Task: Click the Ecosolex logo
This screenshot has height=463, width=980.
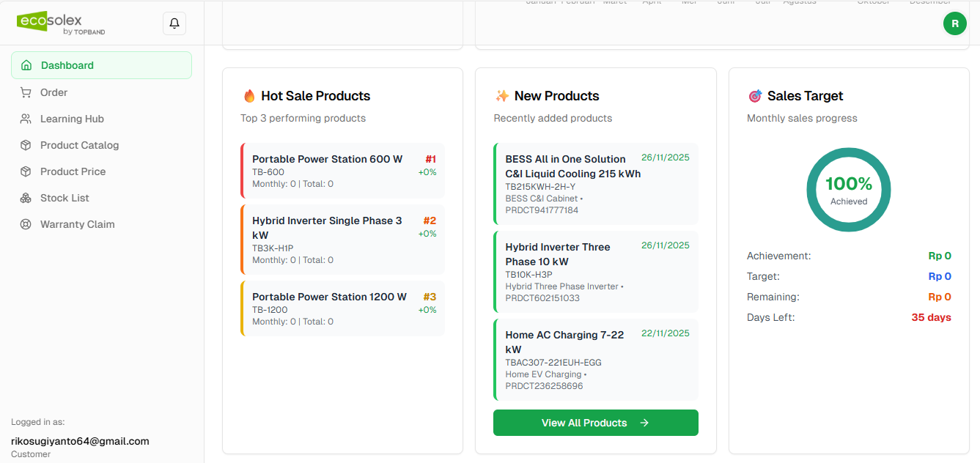Action: tap(62, 23)
